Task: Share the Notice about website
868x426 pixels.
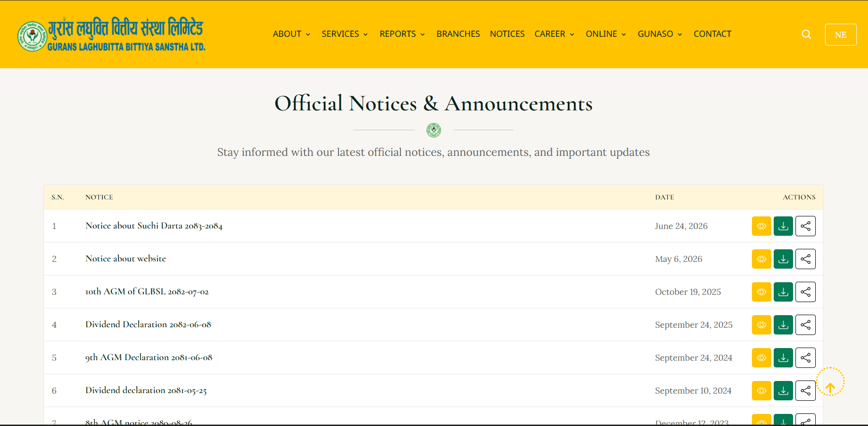Action: click(x=805, y=259)
